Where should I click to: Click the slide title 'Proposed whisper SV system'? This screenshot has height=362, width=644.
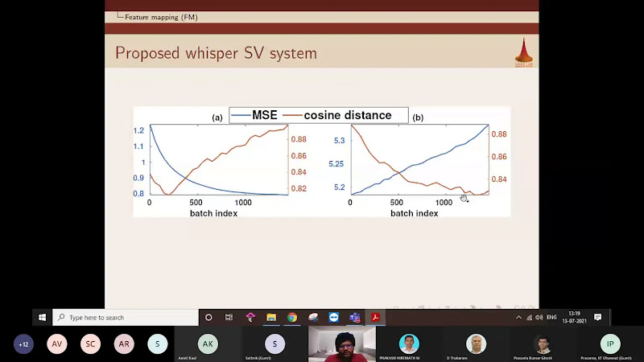(x=216, y=53)
